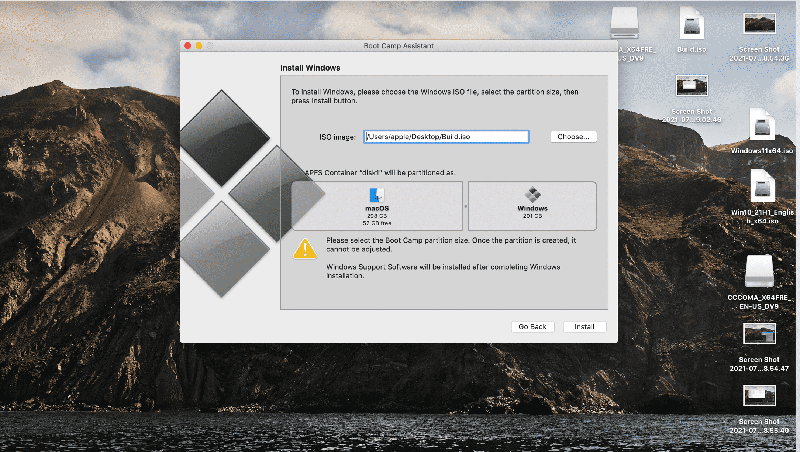The width and height of the screenshot is (800, 452).
Task: Click the partition divider between macOS and Windows
Action: (465, 205)
